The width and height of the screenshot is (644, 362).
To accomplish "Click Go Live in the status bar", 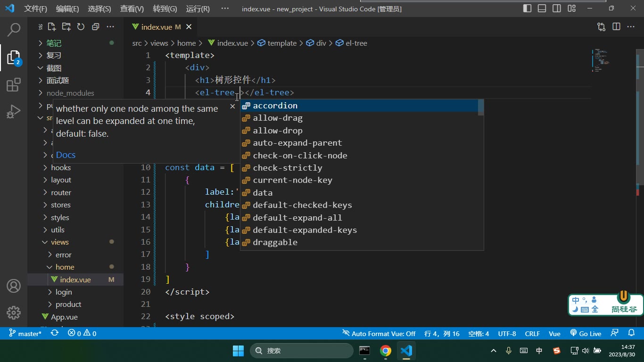I will point(586,333).
